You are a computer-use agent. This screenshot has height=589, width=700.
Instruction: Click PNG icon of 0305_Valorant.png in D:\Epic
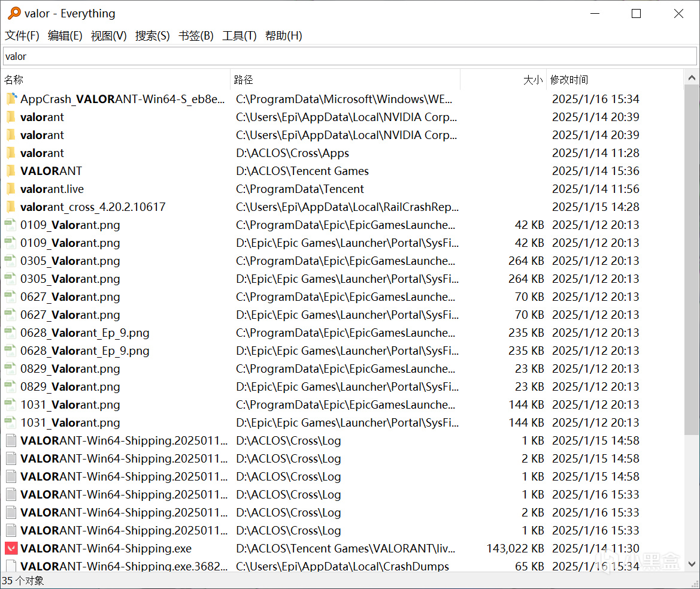pyautogui.click(x=10, y=279)
